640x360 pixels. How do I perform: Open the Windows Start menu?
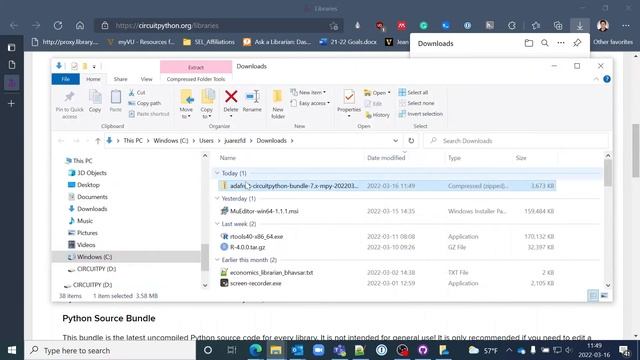point(12,350)
